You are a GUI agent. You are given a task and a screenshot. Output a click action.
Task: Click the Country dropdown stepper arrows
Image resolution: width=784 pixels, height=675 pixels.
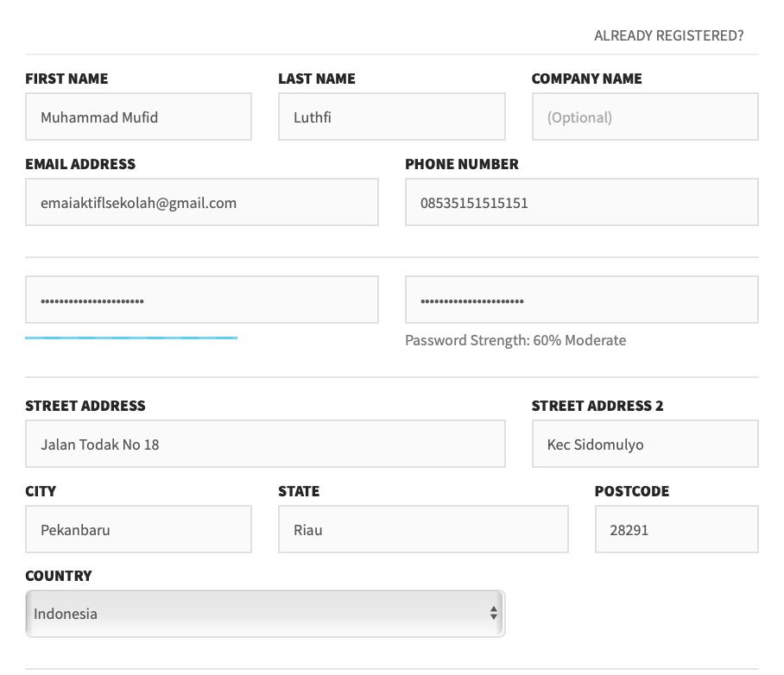click(495, 613)
